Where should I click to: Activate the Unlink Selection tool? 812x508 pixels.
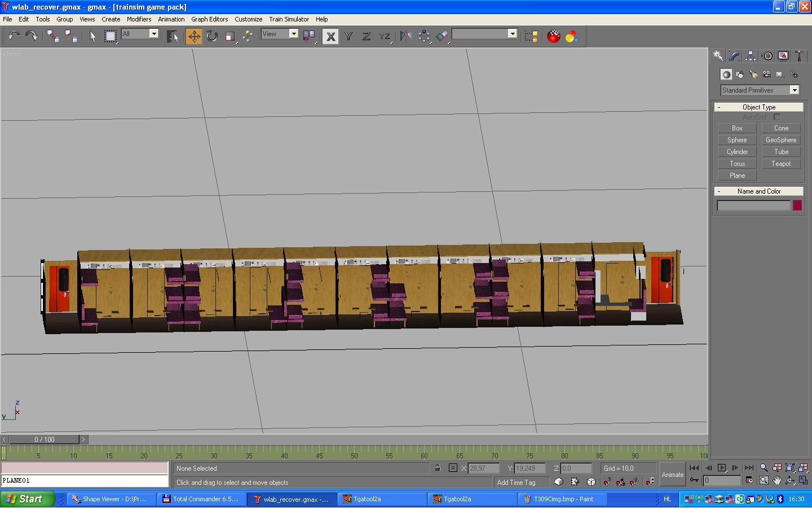click(x=71, y=36)
